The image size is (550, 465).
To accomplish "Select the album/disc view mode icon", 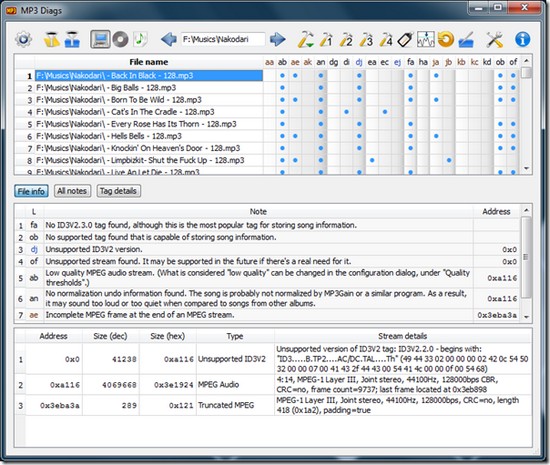I will [120, 39].
